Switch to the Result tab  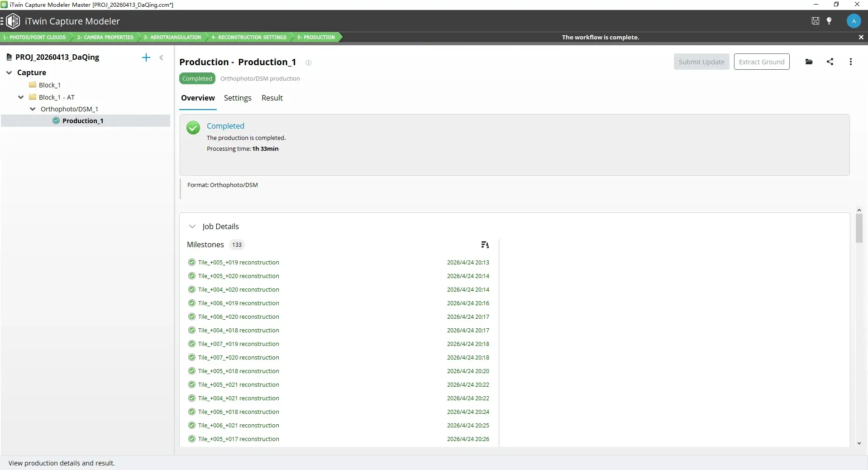(272, 98)
